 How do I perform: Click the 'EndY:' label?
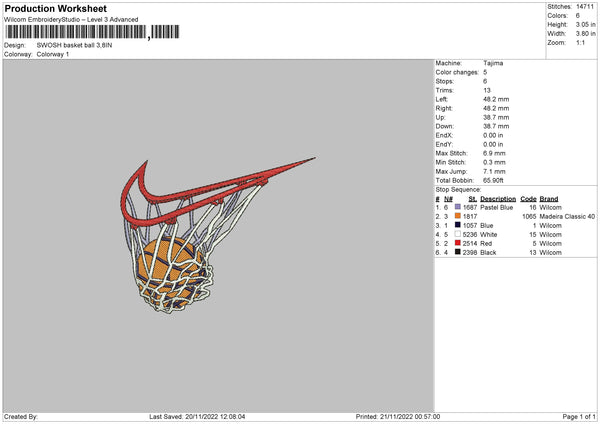[444, 144]
